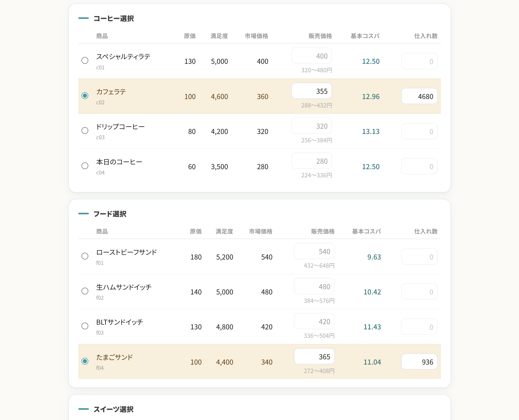Click the フード選択 section heading

pyautogui.click(x=110, y=214)
